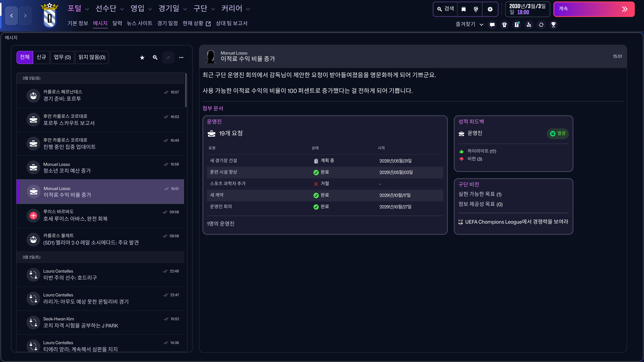This screenshot has width=644, height=362.
Task: Expand the 선수단 menu chevron
Action: (122, 9)
